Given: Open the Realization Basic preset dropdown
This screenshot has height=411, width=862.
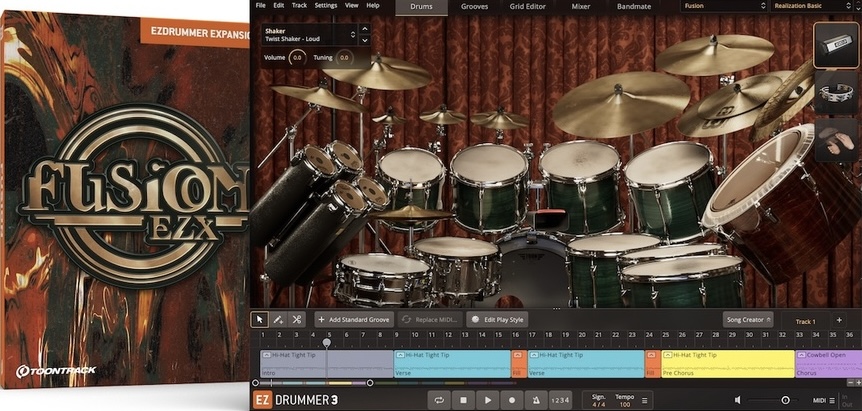Looking at the screenshot, I should click(814, 7).
